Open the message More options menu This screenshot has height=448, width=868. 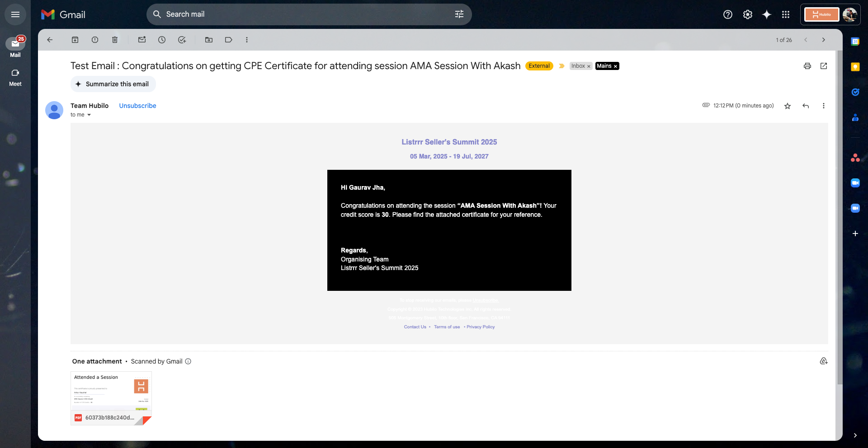(824, 106)
